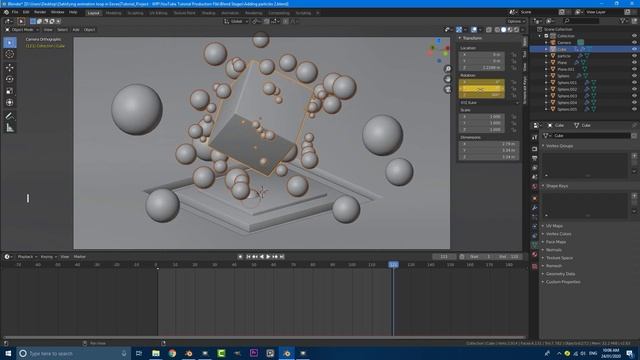Image resolution: width=640 pixels, height=360 pixels.
Task: Open Tool properties tab icon
Action: [534, 138]
